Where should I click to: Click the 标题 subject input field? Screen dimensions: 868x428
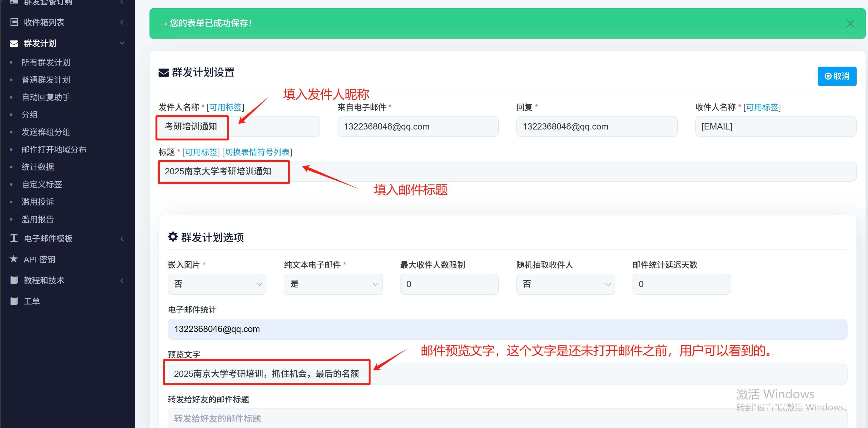coord(507,171)
